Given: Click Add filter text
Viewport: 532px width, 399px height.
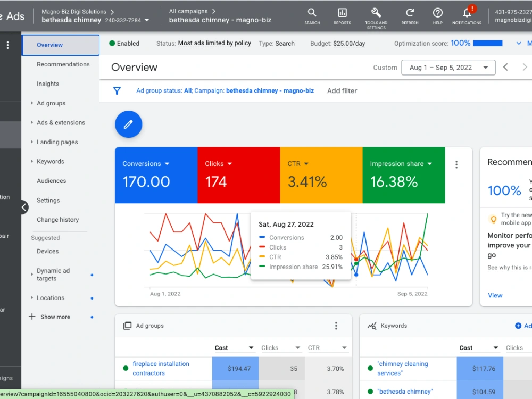Looking at the screenshot, I should click(342, 91).
